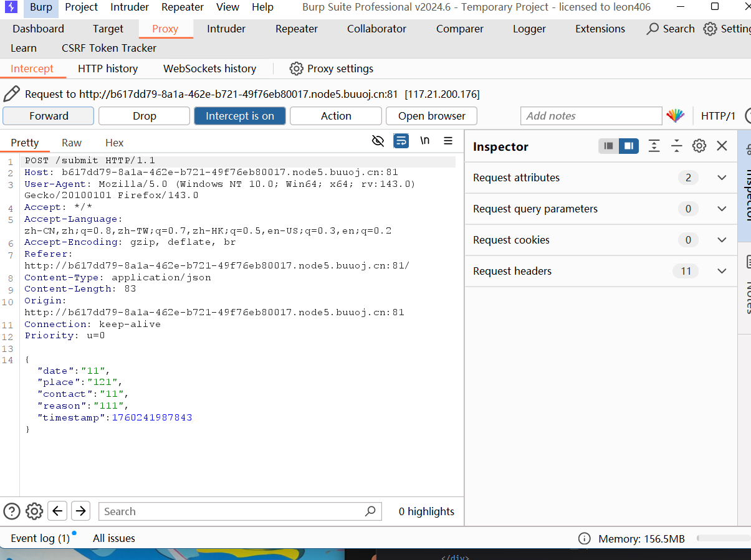Expand Request attributes section

click(722, 178)
